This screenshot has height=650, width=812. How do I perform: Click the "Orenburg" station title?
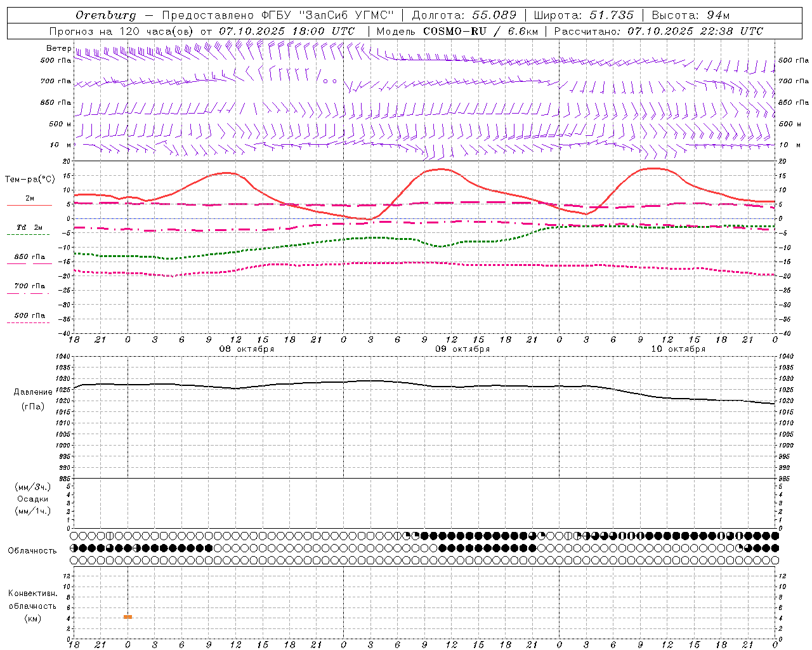point(105,15)
